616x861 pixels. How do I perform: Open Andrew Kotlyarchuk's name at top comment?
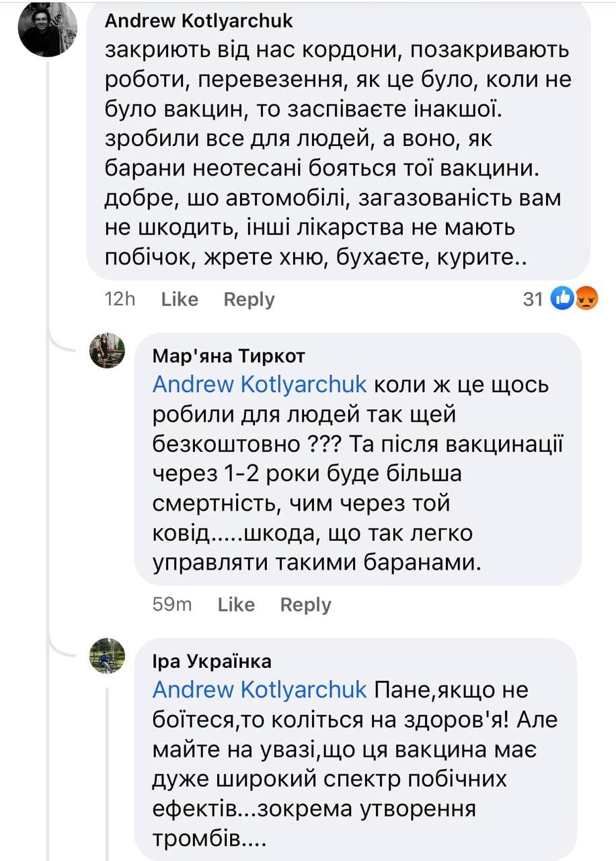[199, 21]
